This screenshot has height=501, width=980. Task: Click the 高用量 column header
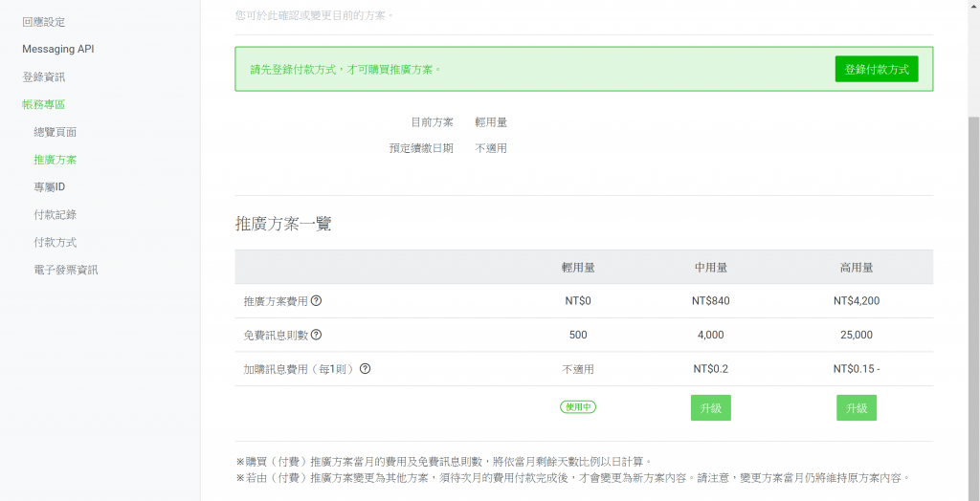pyautogui.click(x=857, y=268)
